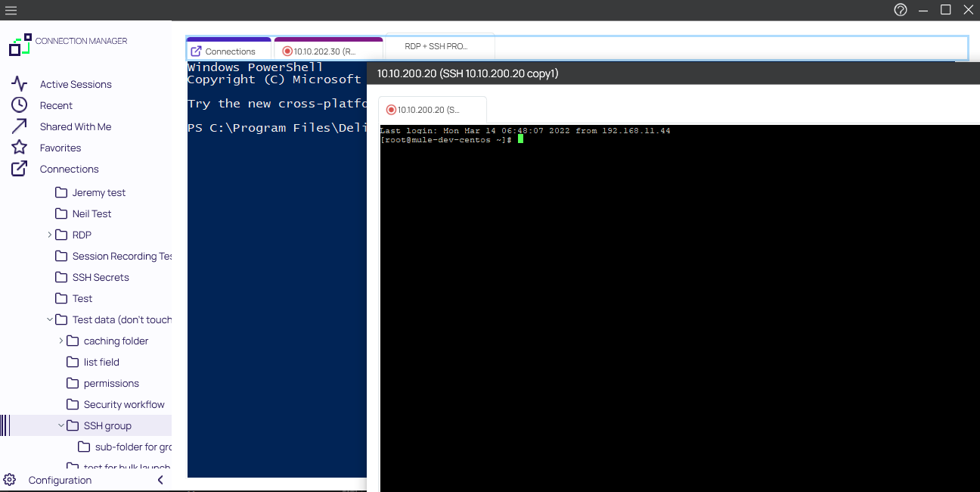The image size is (980, 492).
Task: Collapse the SSH group folder
Action: (61, 425)
